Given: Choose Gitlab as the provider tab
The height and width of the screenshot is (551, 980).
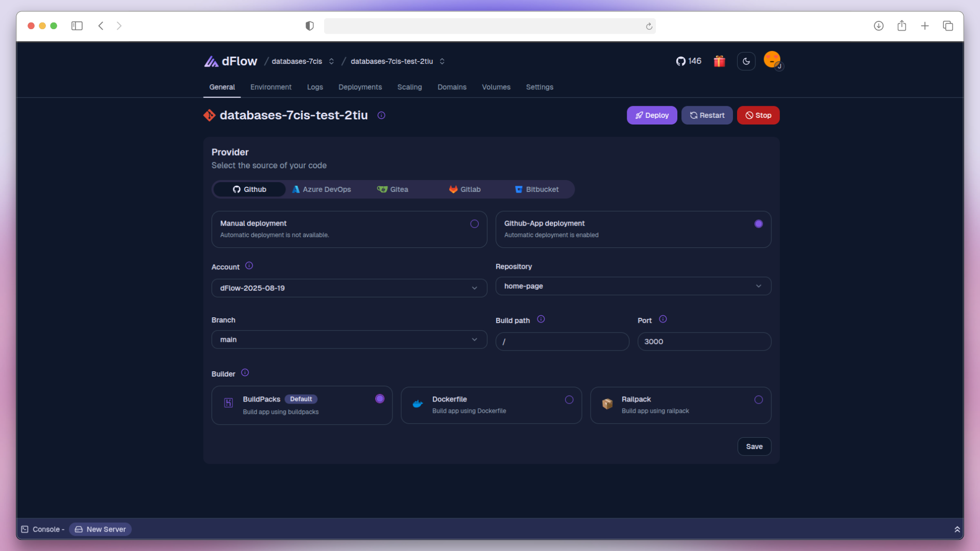Looking at the screenshot, I should point(464,189).
